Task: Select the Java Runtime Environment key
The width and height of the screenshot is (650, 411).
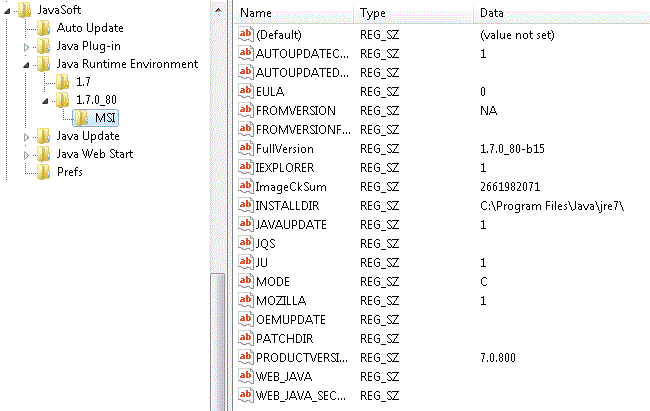Action: click(x=127, y=64)
